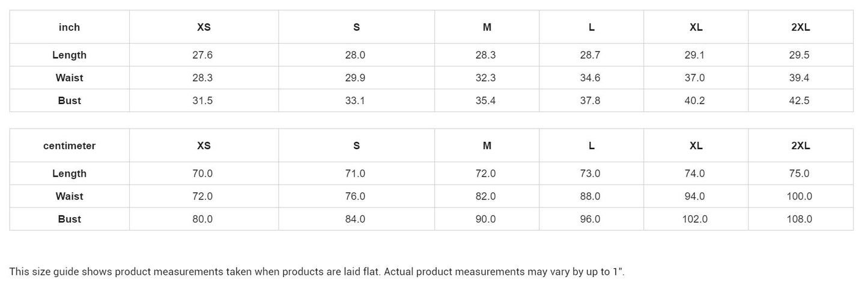Select the 35.4 bust value for M
This screenshot has height=291, width=868.
(x=485, y=100)
